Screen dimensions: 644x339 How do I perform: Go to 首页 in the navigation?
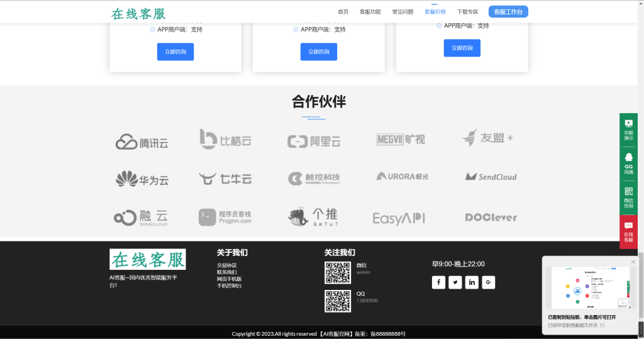(x=343, y=12)
